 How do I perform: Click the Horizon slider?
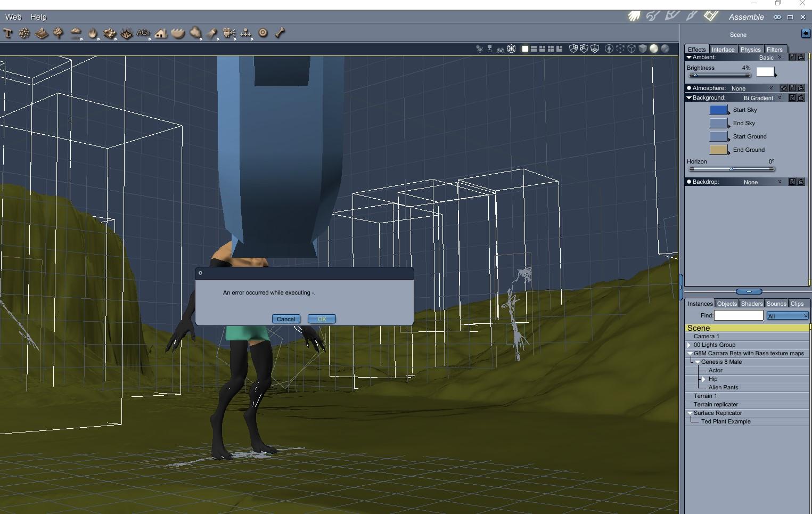[732, 169]
